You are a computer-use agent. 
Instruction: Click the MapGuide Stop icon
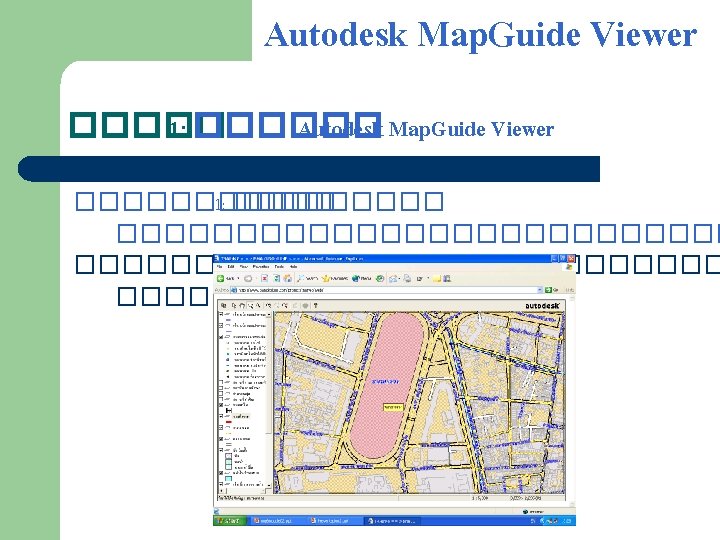(305, 305)
